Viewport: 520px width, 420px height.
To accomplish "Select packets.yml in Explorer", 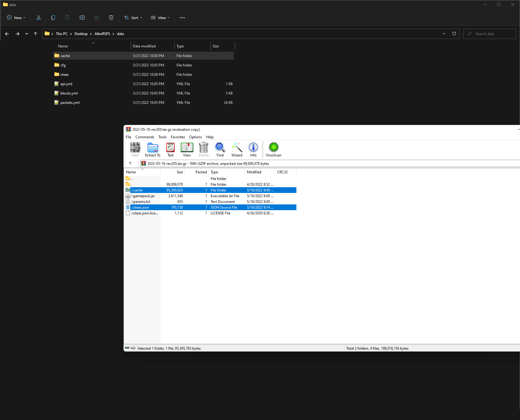I will 144,102.
